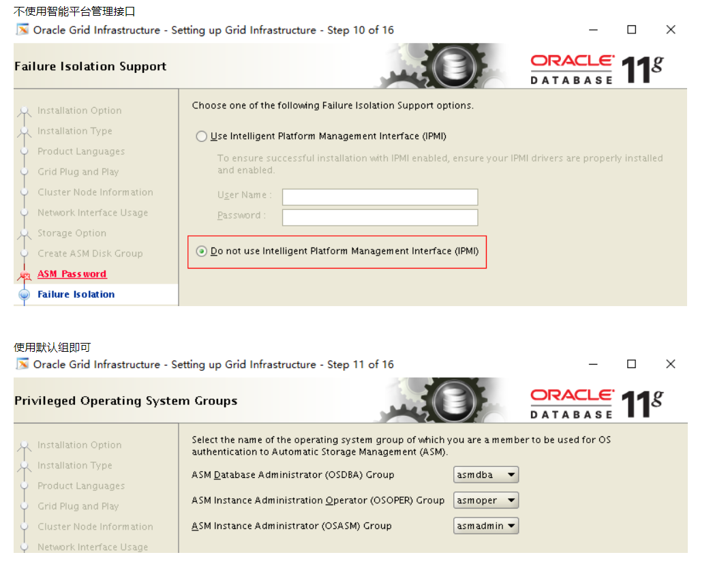Close the Step 10 of 16 window
Screen dimensions: 728x572
(671, 30)
